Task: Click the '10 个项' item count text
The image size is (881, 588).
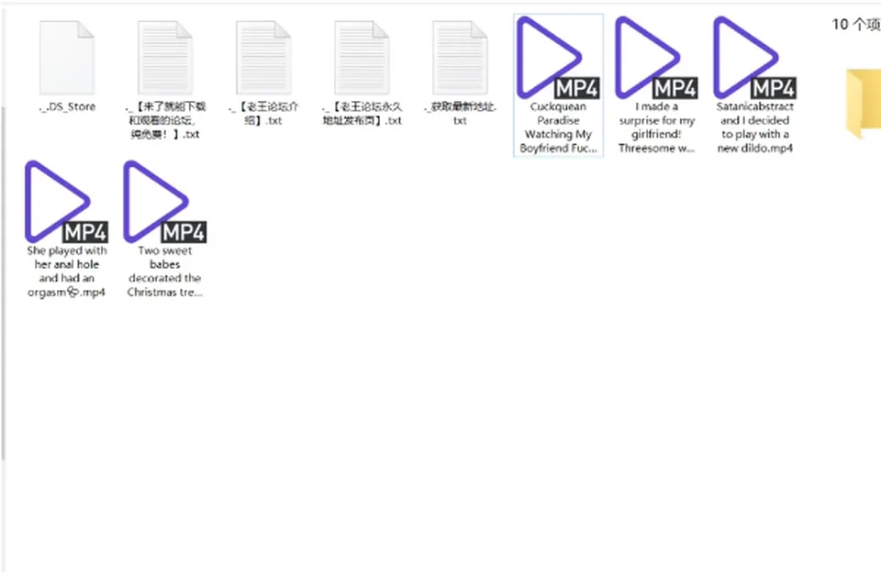Action: tap(855, 24)
